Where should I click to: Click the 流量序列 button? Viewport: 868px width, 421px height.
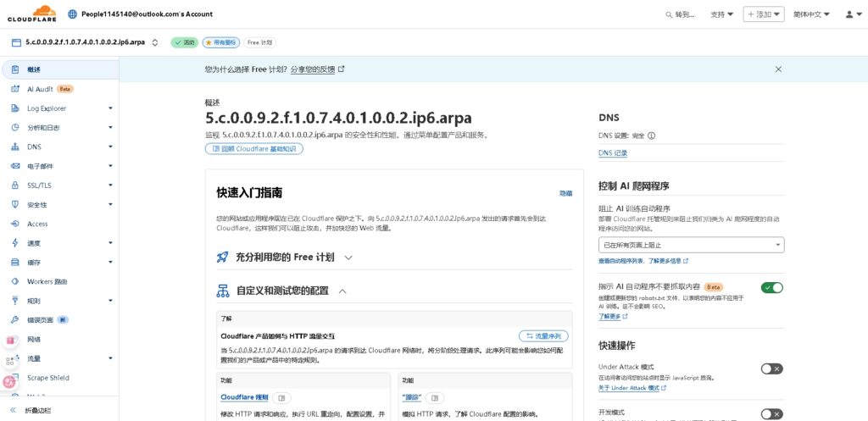coord(543,336)
